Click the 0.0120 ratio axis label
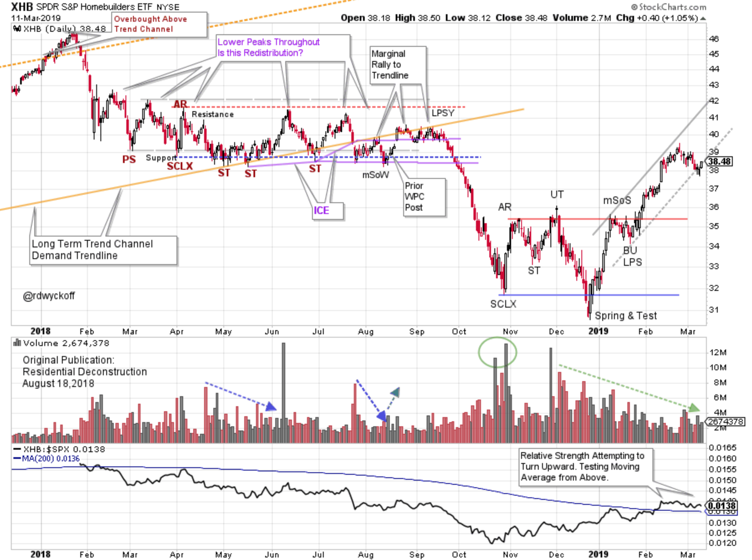The image size is (752, 560). (723, 543)
